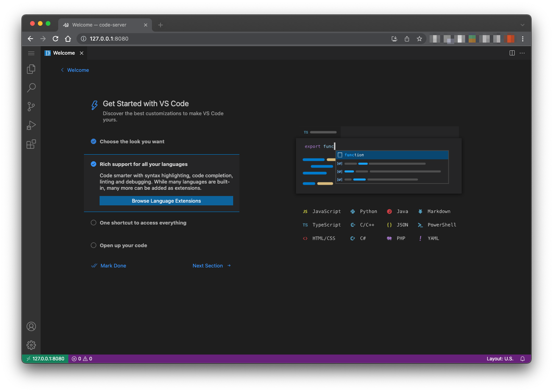
Task: Click the 'function' autocomplete suggestion
Action: tap(392, 155)
